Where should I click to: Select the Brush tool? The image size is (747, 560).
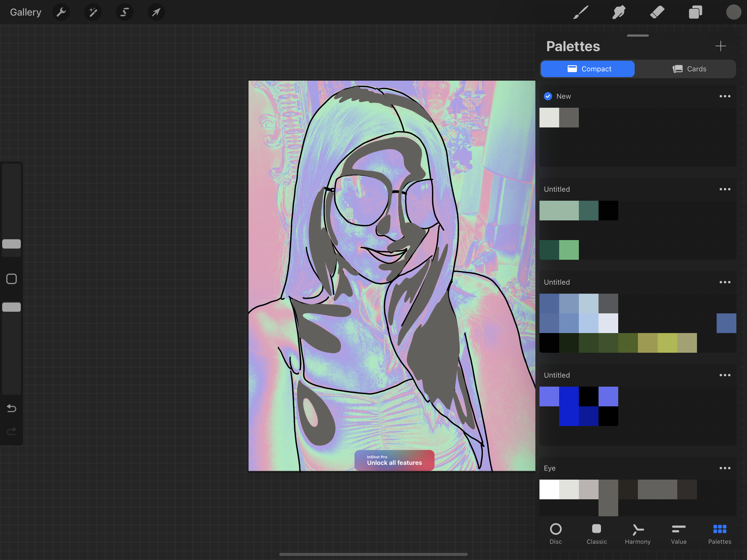[x=581, y=13]
